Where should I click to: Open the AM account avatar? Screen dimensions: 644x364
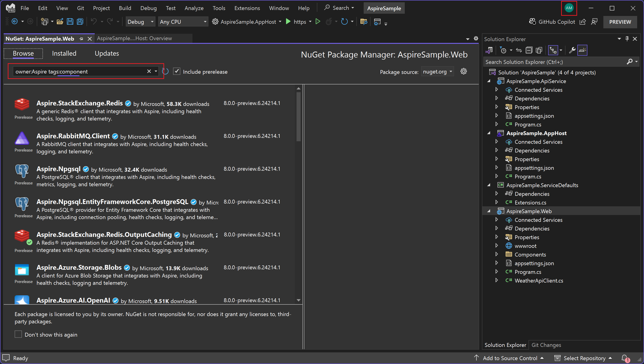[x=569, y=8]
